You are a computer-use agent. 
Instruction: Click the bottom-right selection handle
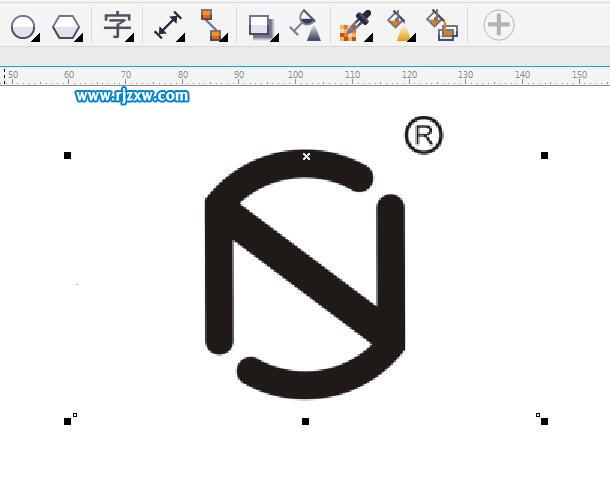coord(544,421)
